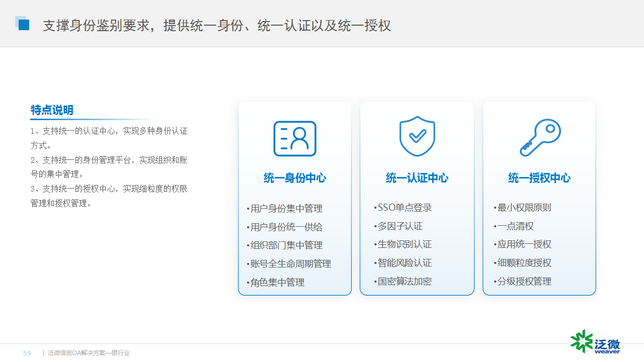Select the 统一身份中心 card heading
Viewport: 644px width, 362px height.
[x=295, y=178]
